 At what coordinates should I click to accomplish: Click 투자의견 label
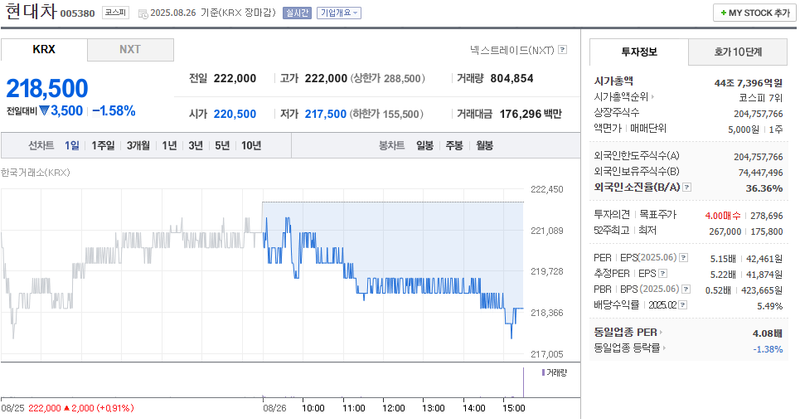click(x=612, y=215)
